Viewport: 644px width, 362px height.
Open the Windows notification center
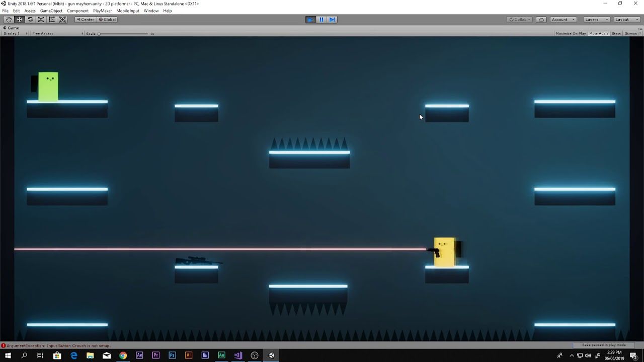[634, 356]
